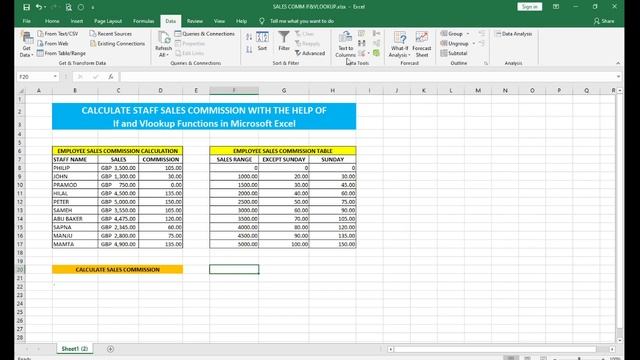640x360 pixels.
Task: Open Recent Sources
Action: point(111,33)
